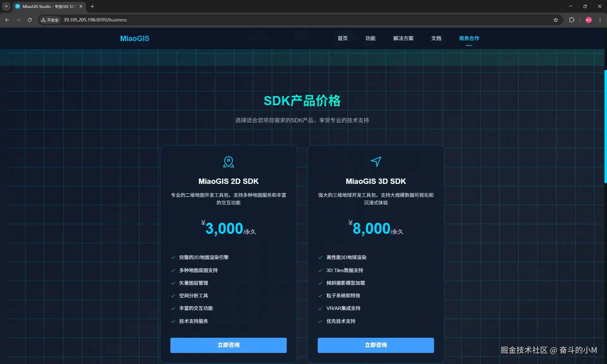607x364 pixels.
Task: Click 立即咨询 button for 3D SDK
Action: 376,345
